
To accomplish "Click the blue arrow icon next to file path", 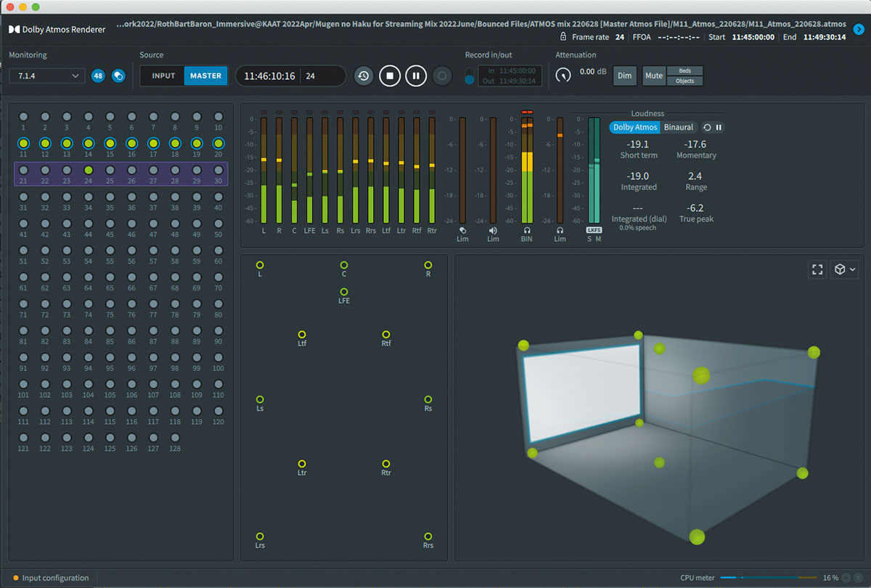I will [859, 30].
